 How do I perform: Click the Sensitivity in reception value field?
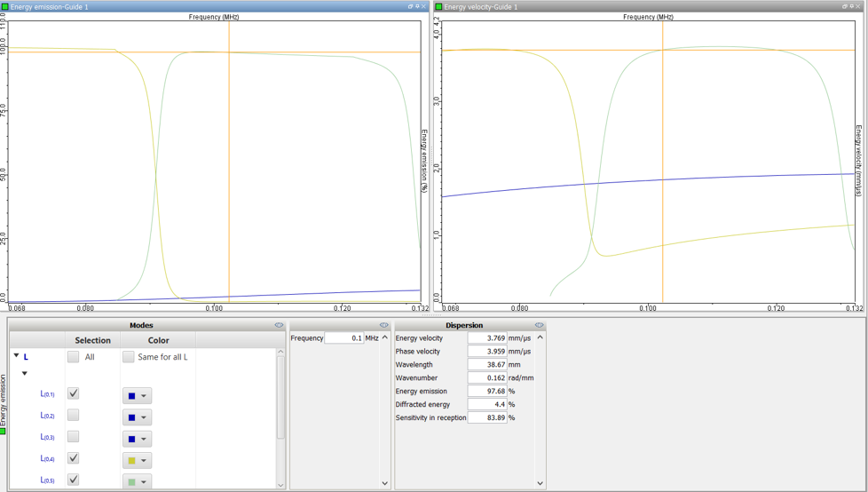[x=487, y=417]
